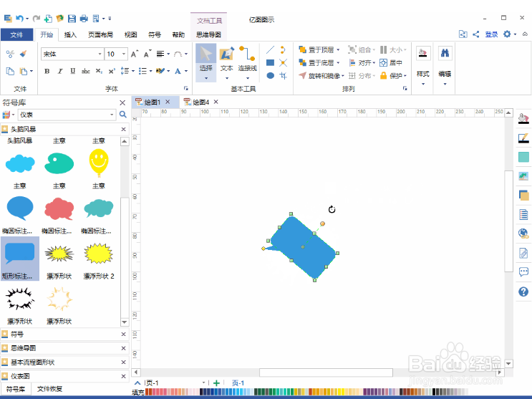Toggle Italic formatting
Viewport: 532px width, 399px height.
[60, 71]
